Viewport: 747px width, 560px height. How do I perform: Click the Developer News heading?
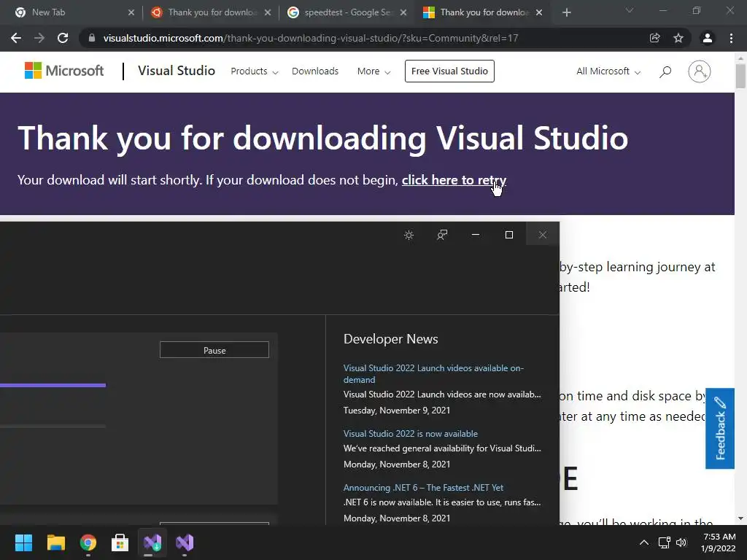pos(391,339)
